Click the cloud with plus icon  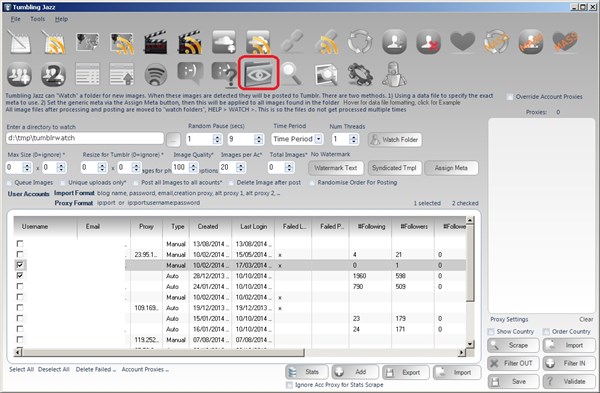click(224, 42)
